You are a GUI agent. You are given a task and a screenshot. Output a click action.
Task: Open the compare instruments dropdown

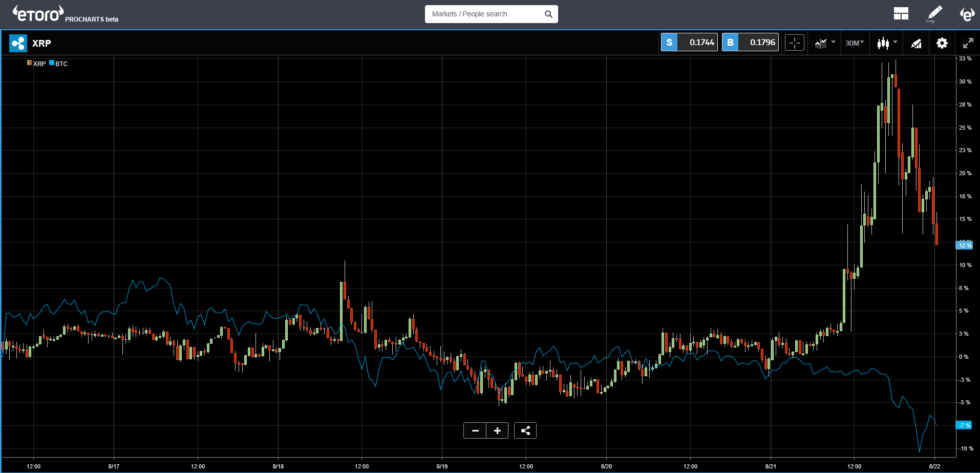click(825, 43)
